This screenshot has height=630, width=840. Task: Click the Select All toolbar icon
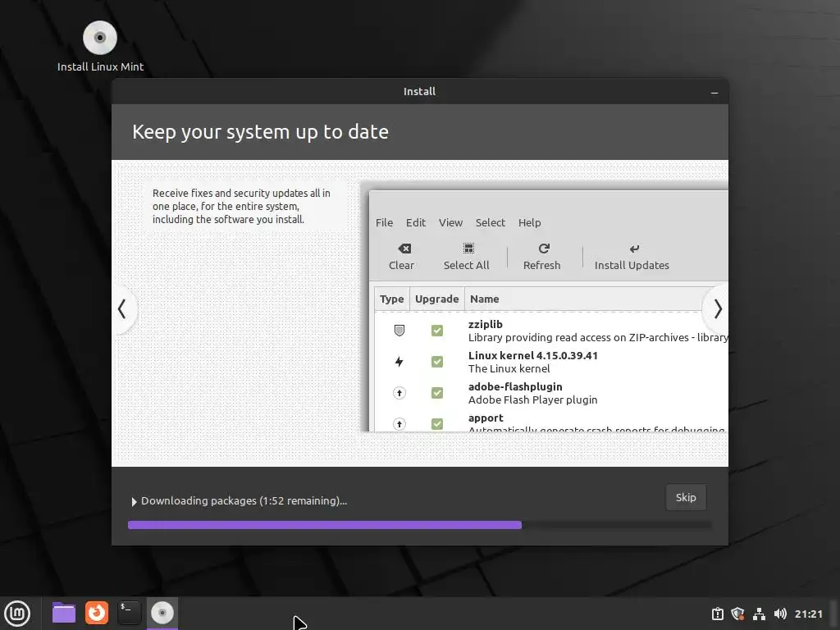click(468, 249)
